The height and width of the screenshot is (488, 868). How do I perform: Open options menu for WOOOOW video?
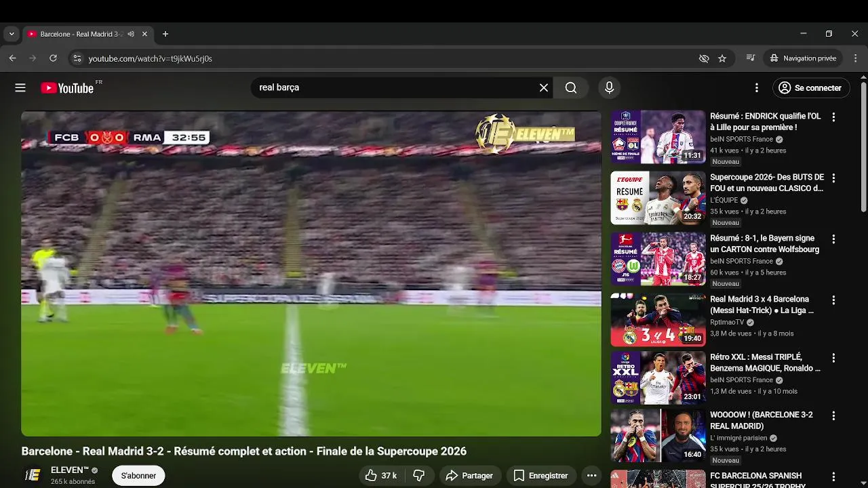click(833, 415)
